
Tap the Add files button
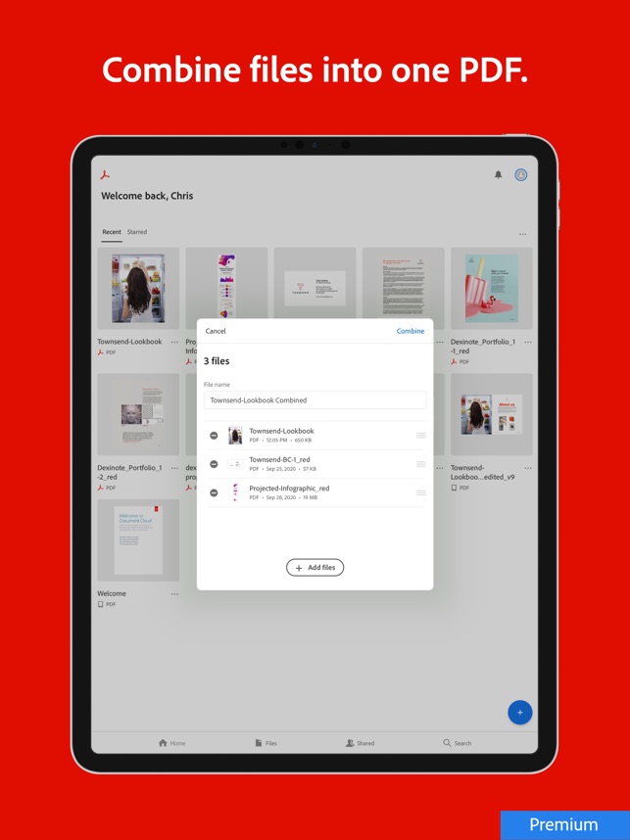tap(315, 567)
